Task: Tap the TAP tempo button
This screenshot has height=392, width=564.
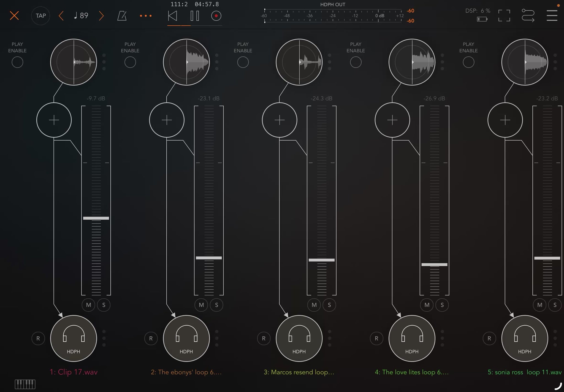Action: (x=41, y=16)
